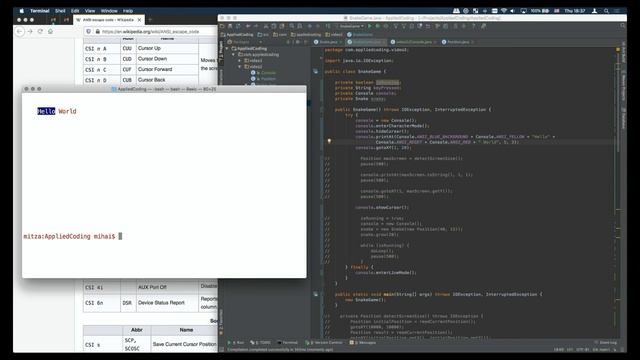Click the src breadcrumb in navigation bar
Image resolution: width=640 pixels, height=360 pixels.
[x=263, y=35]
